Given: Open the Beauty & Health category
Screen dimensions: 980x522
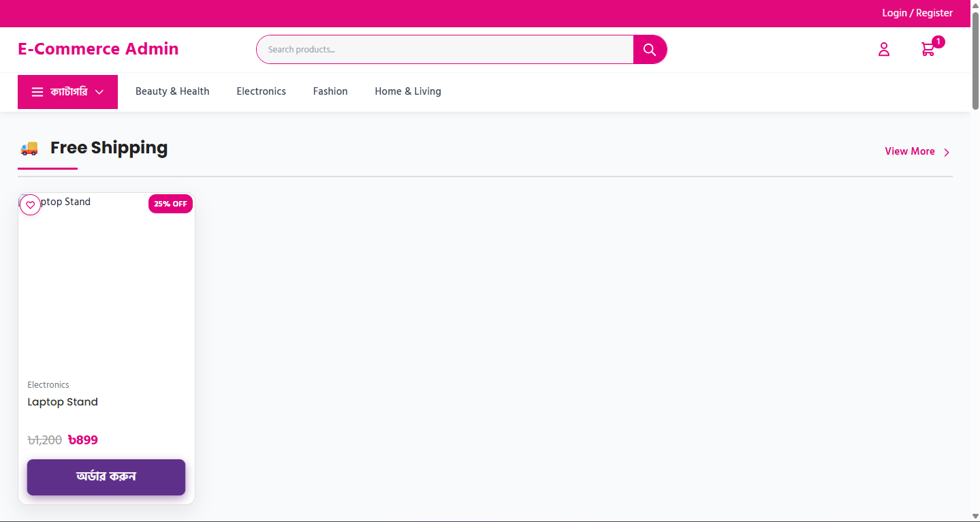Looking at the screenshot, I should point(172,91).
